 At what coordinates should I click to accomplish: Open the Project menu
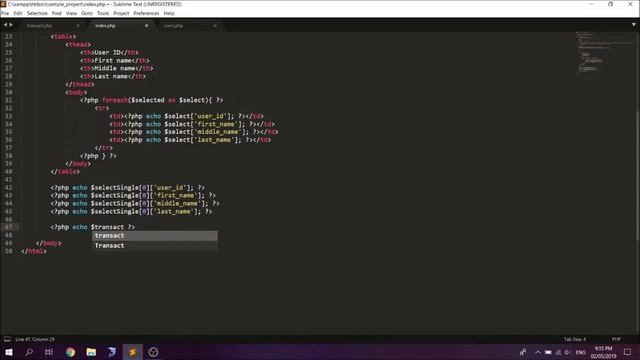121,13
